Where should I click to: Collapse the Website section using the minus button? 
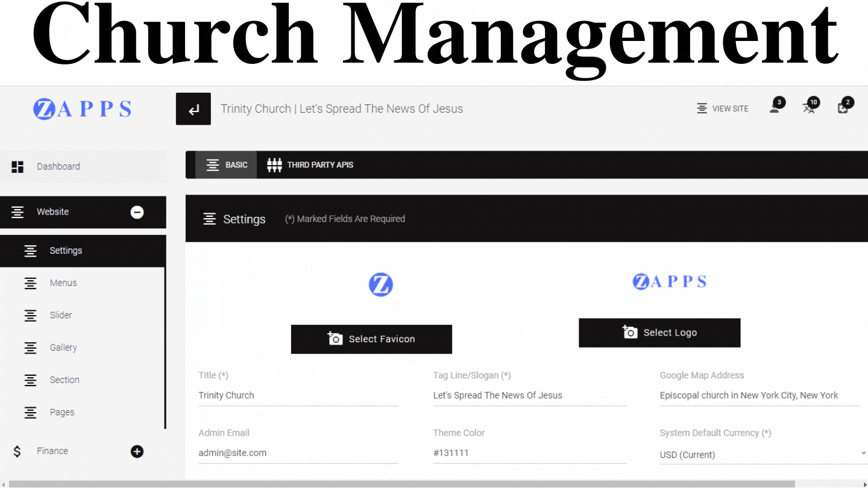(137, 212)
